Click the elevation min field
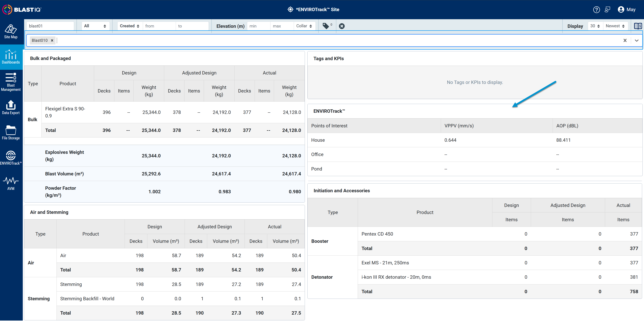644x321 pixels. 259,26
